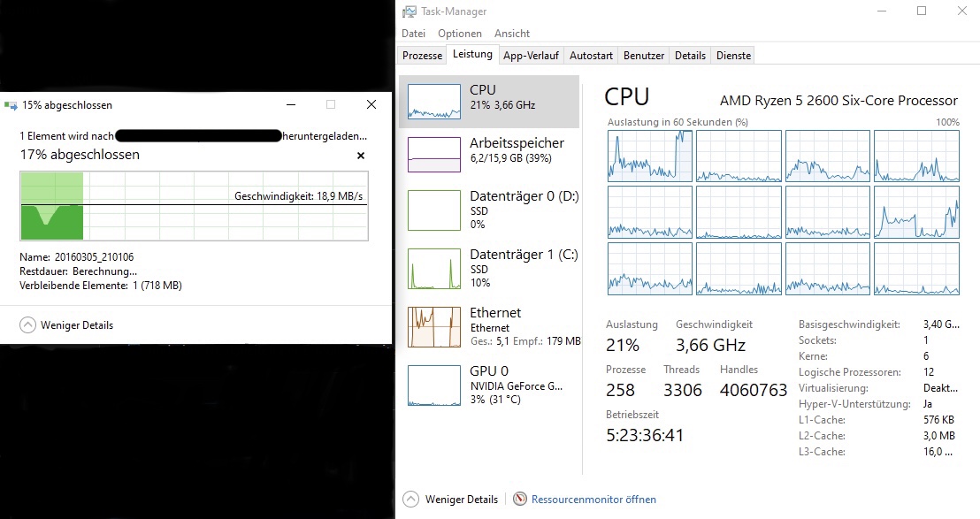Open the Optionen menu
980x519 pixels.
pos(460,34)
